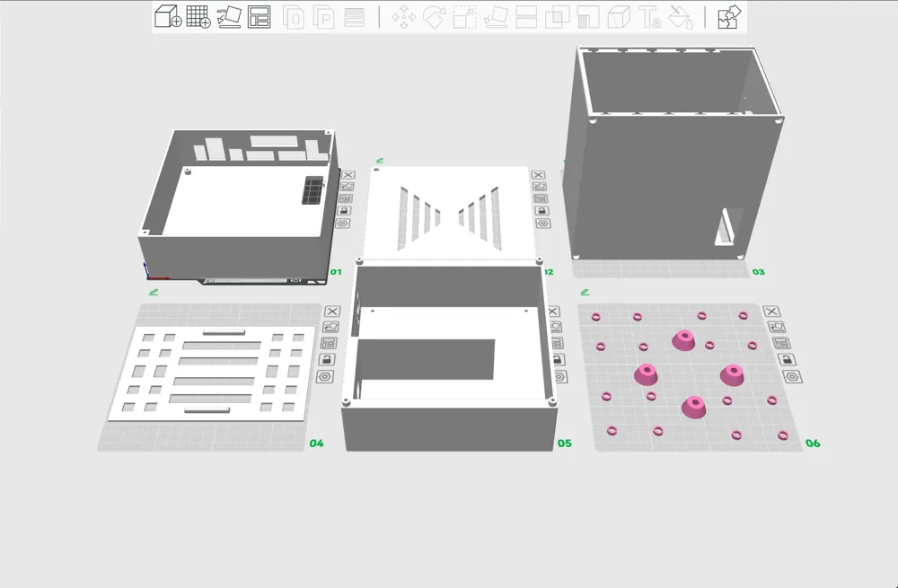Choose the Text shape tool
Screen dimensions: 898x588
(x=649, y=17)
